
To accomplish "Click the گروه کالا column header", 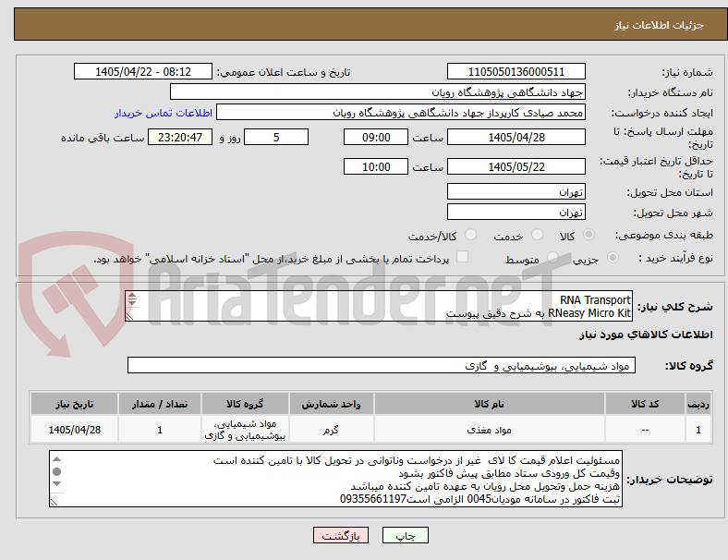I will (x=245, y=404).
